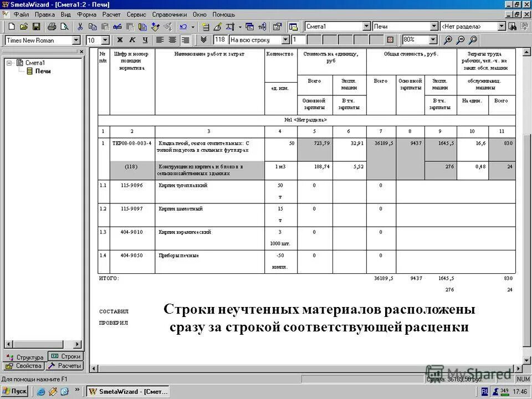The width and height of the screenshot is (532, 399).
Task: Click the insert row list icon
Action: point(206,27)
